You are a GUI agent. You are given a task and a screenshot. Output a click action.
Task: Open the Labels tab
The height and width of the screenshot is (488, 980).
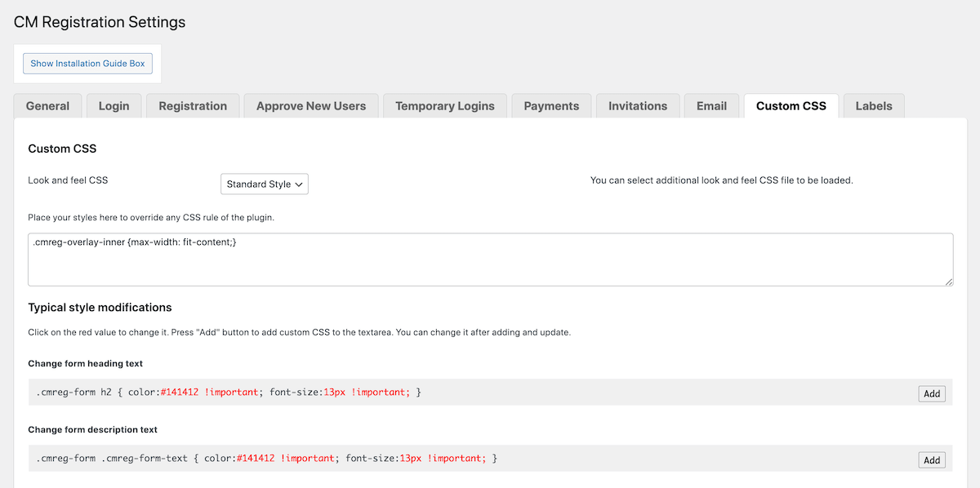(874, 106)
